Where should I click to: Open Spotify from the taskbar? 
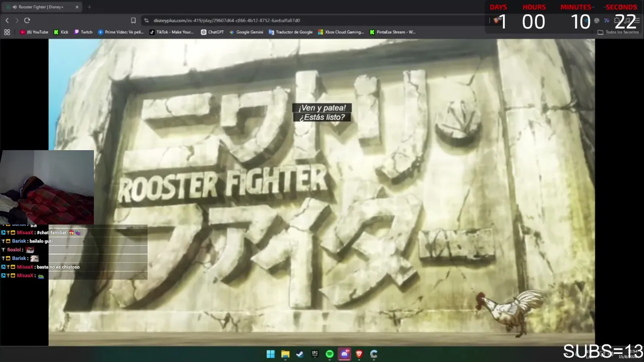pyautogui.click(x=330, y=354)
